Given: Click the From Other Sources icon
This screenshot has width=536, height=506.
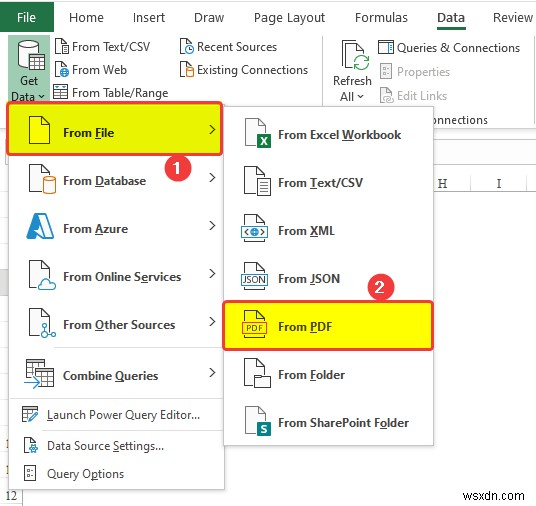Looking at the screenshot, I should tap(42, 323).
